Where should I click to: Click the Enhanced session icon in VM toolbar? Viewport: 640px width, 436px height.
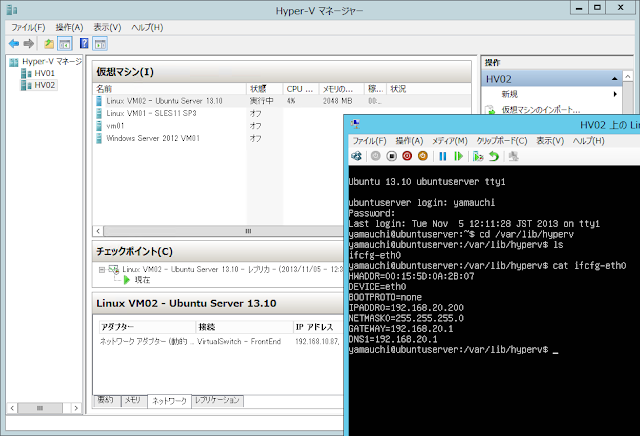(x=513, y=156)
